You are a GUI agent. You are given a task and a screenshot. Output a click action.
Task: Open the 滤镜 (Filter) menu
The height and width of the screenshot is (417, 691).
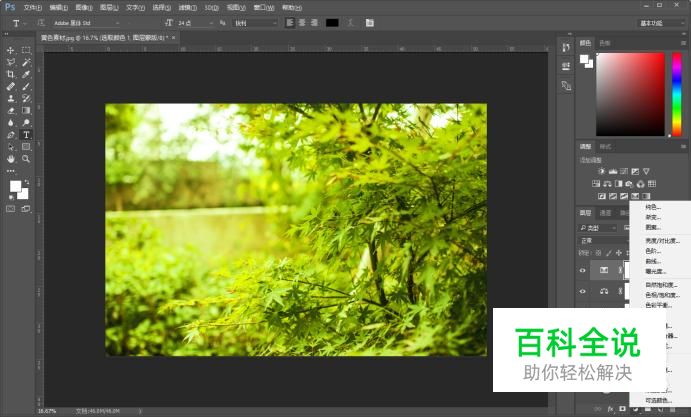tap(187, 7)
